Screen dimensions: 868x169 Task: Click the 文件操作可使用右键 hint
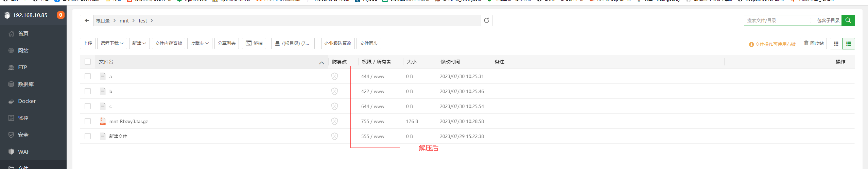tap(772, 44)
